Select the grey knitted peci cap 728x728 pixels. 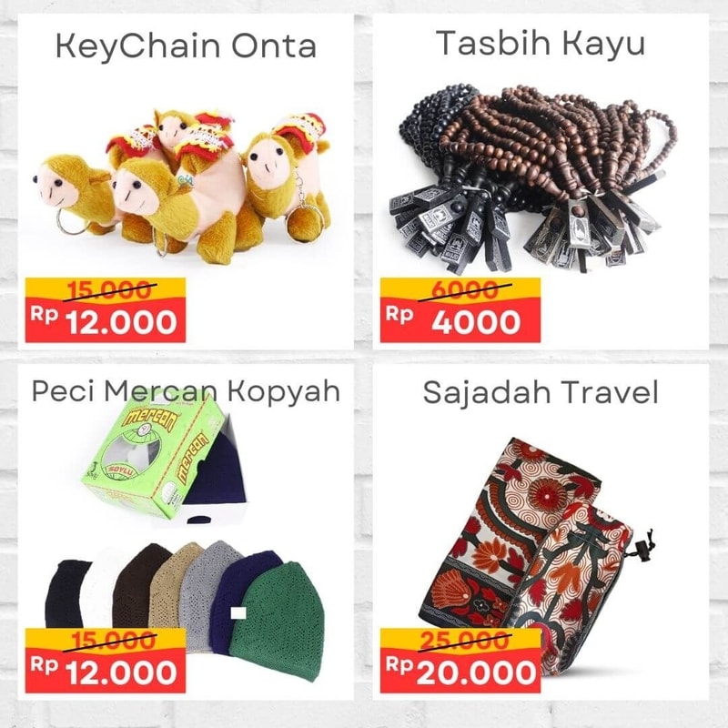204,594
